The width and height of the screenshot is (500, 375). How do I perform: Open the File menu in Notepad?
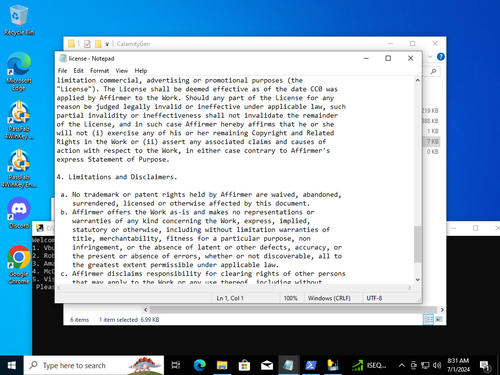(62, 71)
